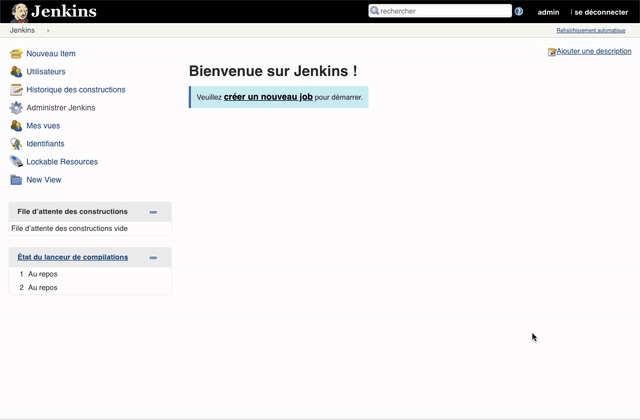Open Historique des constructions link
This screenshot has height=420, width=640.
point(76,89)
